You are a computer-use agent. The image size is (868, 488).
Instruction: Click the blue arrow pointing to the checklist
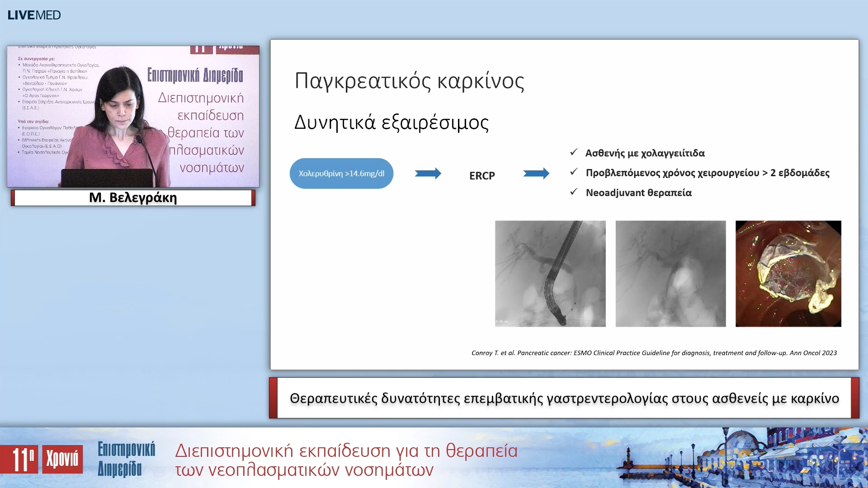coord(537,173)
